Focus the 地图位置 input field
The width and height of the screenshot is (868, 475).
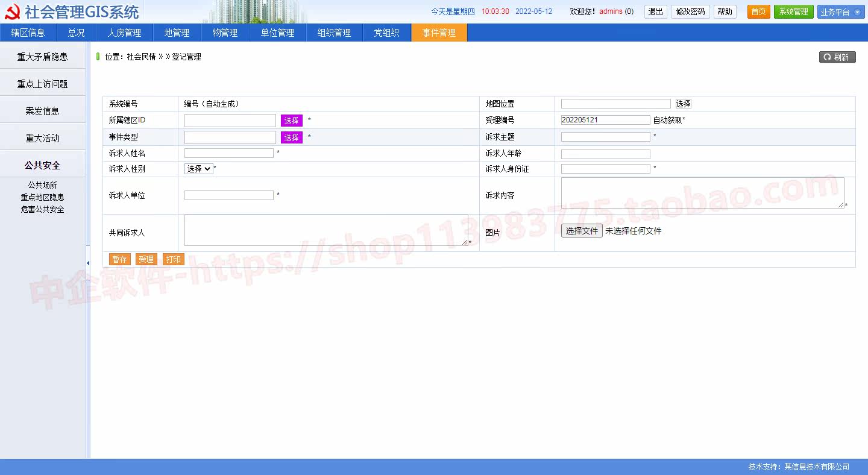click(x=616, y=104)
